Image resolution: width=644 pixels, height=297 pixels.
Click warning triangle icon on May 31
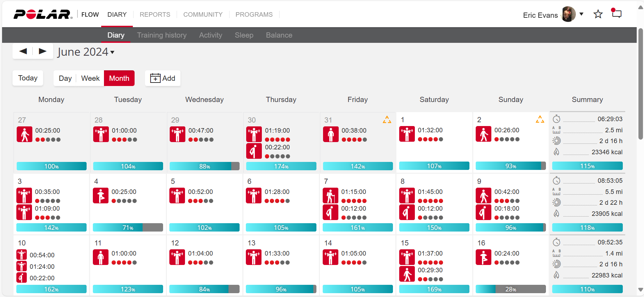tap(387, 120)
